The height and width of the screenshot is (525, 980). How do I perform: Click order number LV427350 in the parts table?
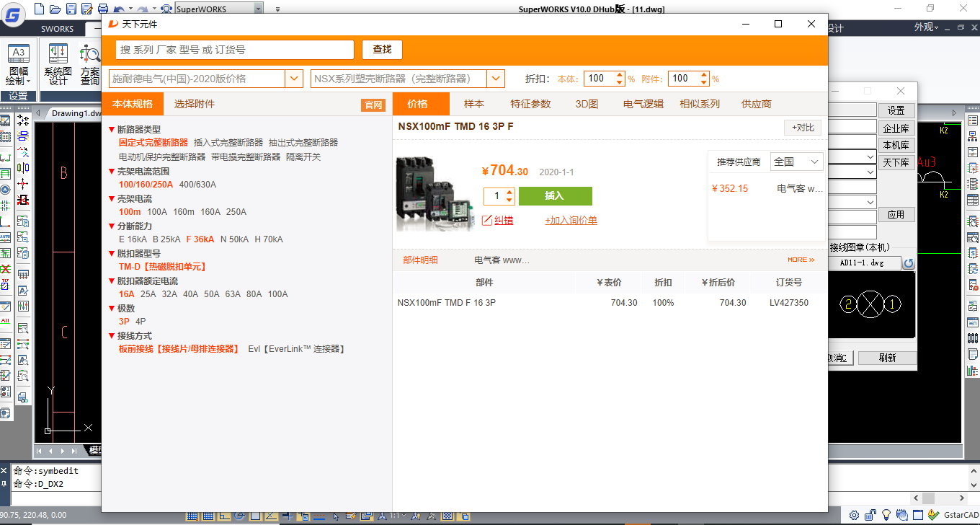pyautogui.click(x=789, y=303)
